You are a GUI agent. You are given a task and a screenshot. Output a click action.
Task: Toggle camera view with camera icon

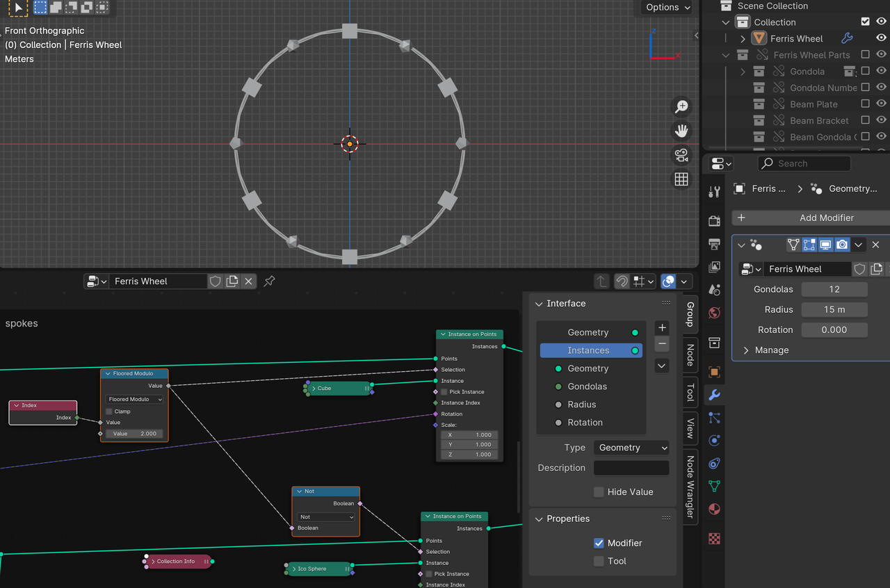point(681,155)
